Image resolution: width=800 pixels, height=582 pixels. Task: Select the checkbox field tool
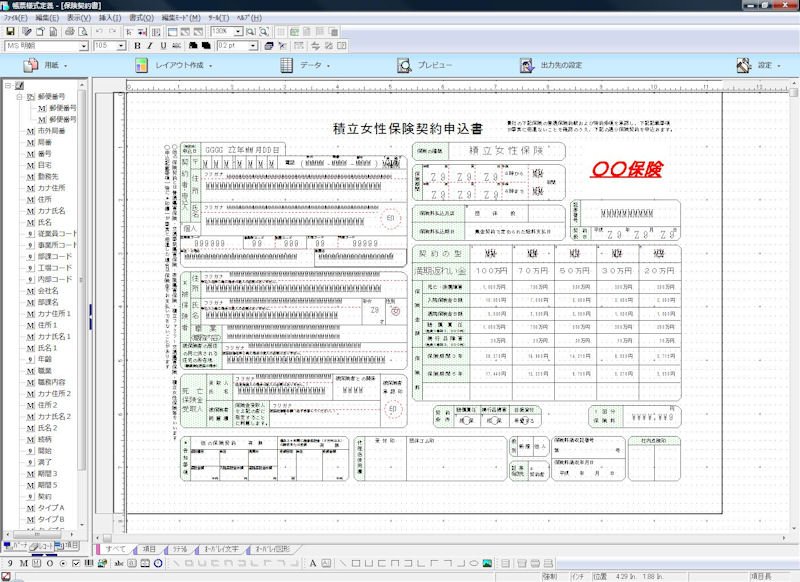pyautogui.click(x=76, y=563)
